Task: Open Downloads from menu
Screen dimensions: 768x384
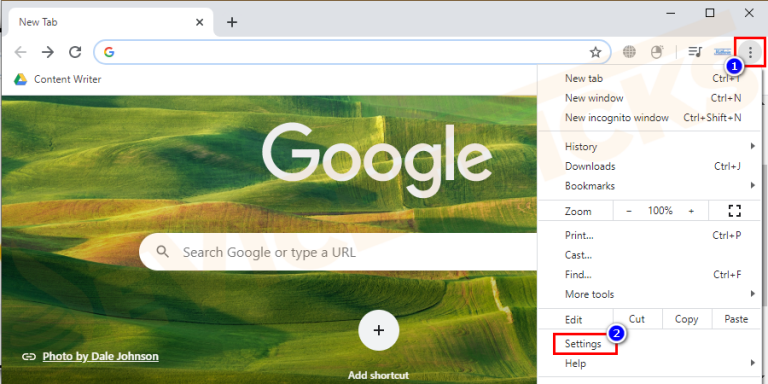Action: tap(650, 166)
